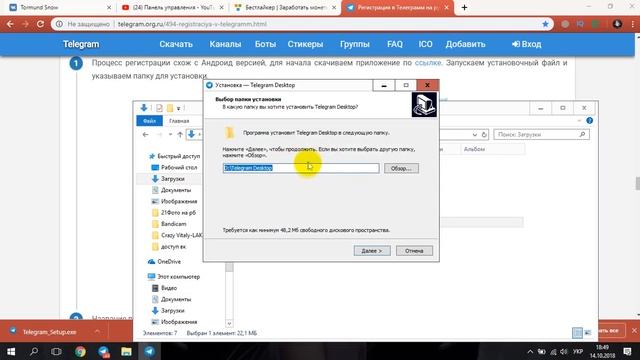The image size is (640, 360).
Task: Click Explorer refresh icon
Action: tap(484, 134)
